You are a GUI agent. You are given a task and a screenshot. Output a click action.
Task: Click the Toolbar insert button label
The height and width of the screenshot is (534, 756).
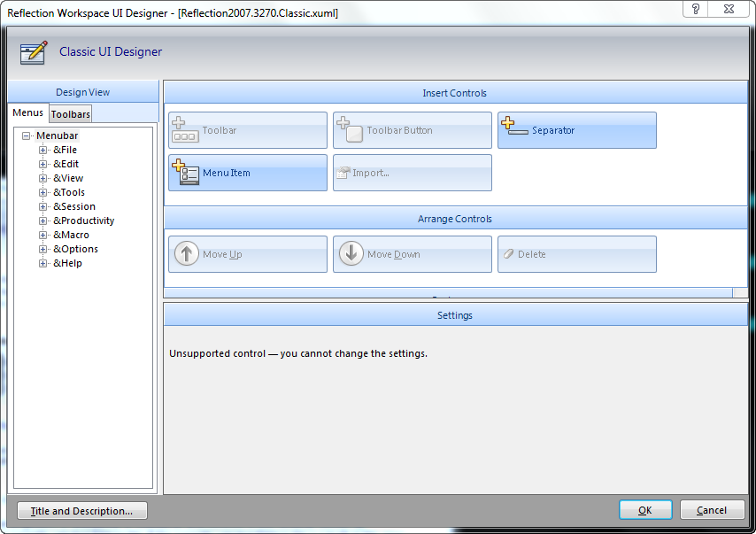point(220,130)
